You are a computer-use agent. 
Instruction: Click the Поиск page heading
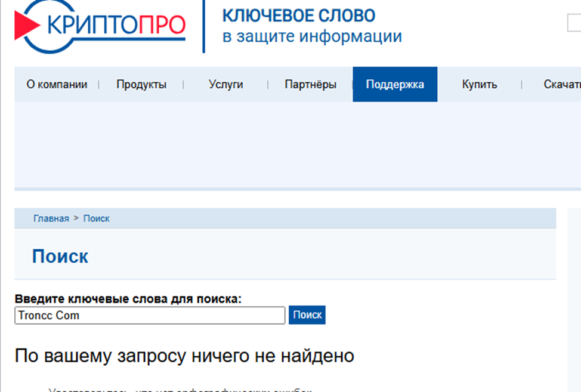pyautogui.click(x=60, y=257)
